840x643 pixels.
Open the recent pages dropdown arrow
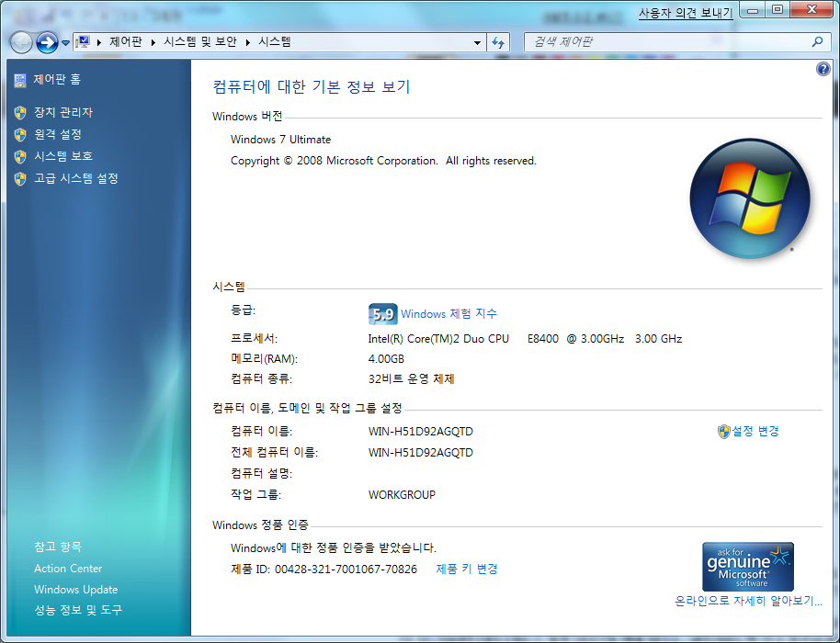pos(65,43)
